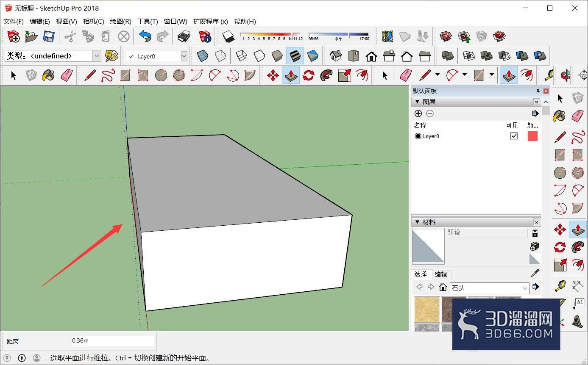Click the Share Model upload icon

tap(464, 36)
